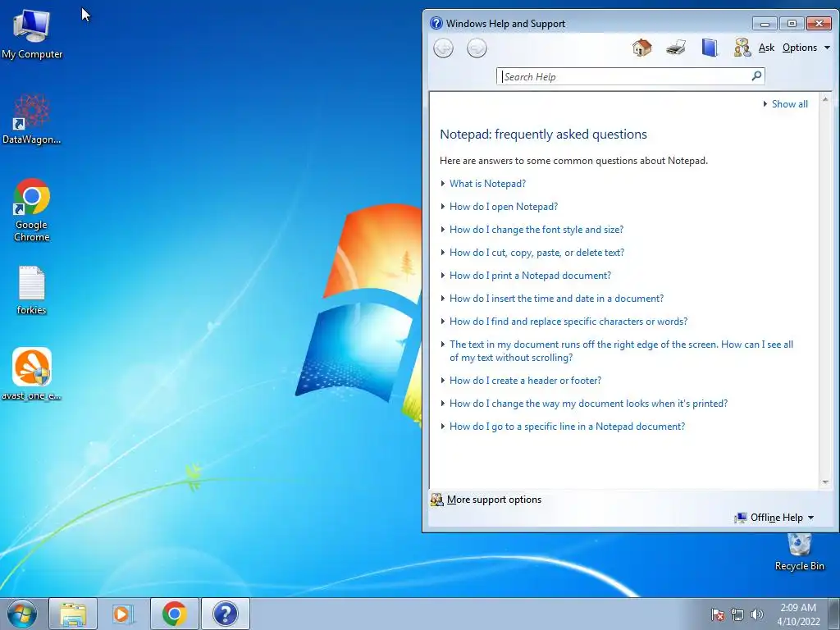Select the DataWagon desktop shortcut

32,119
